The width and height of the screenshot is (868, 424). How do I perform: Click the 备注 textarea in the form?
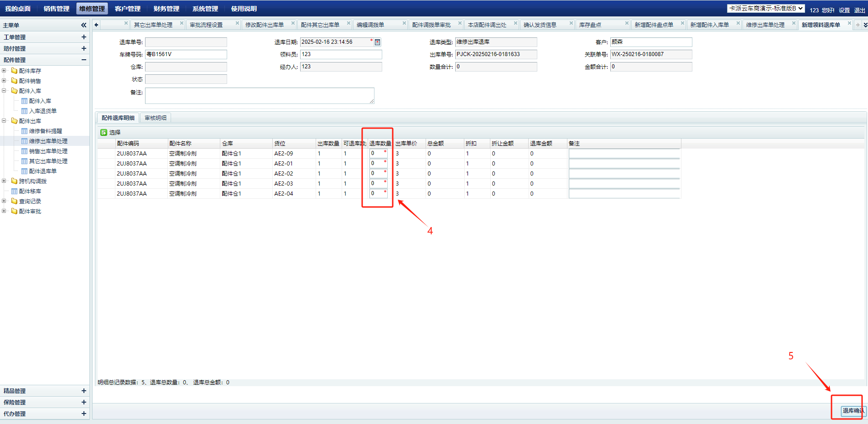coord(259,96)
